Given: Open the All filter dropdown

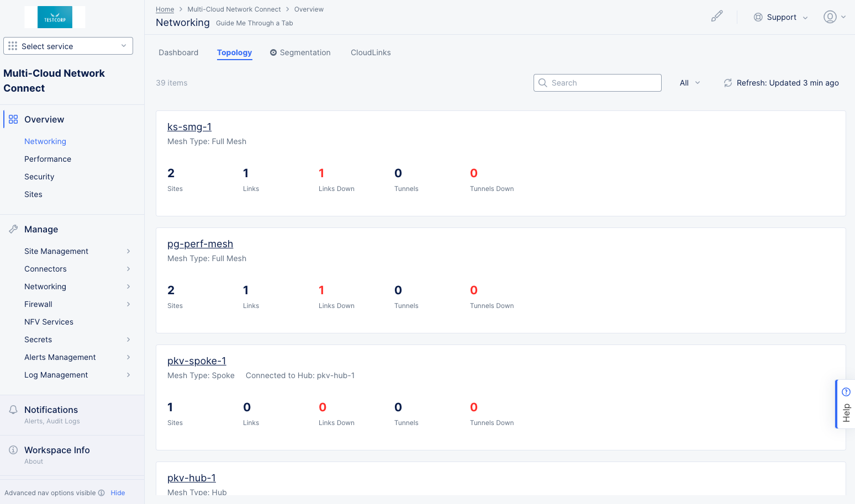Looking at the screenshot, I should [689, 83].
